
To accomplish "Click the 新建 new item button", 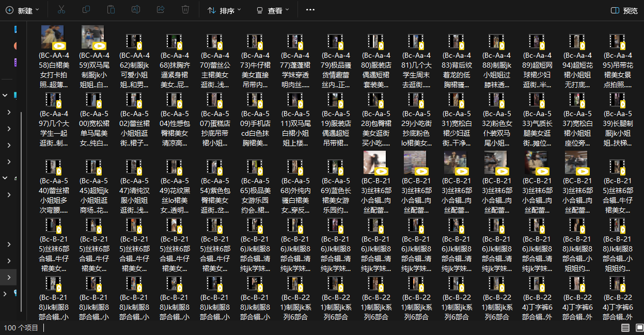I will [24, 10].
